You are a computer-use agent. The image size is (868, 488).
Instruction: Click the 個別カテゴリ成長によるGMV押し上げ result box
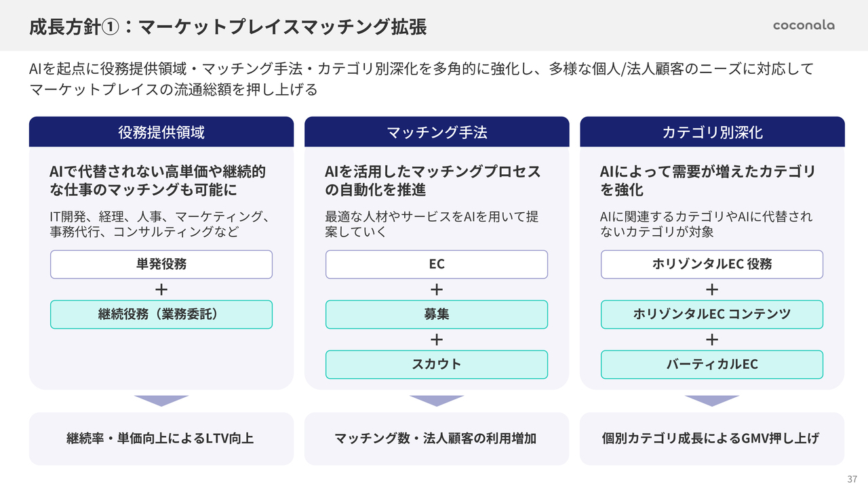coord(712,439)
